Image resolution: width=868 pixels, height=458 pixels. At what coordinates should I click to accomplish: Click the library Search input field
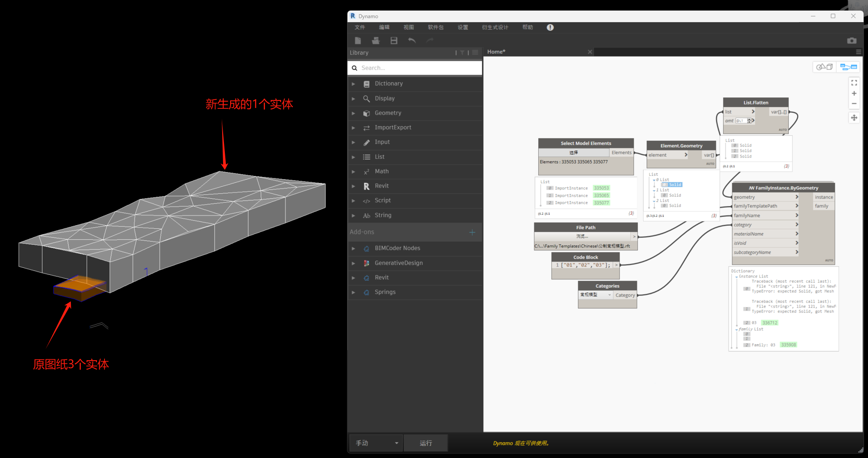(418, 68)
